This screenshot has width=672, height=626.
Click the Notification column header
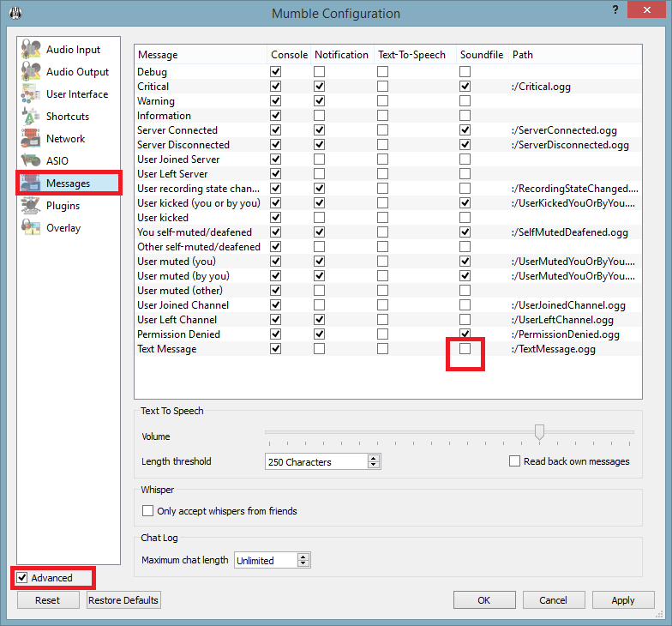(341, 55)
